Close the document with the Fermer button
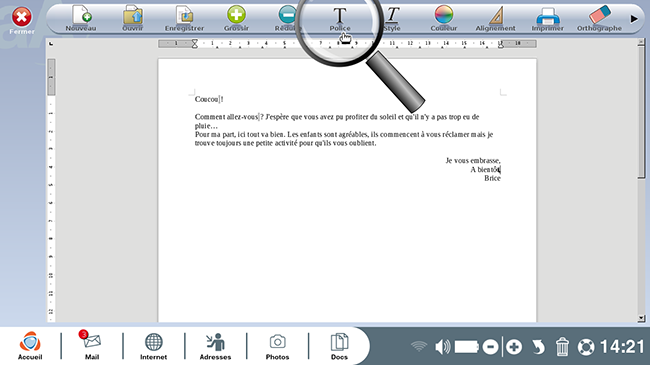650x365 pixels. coord(21,20)
